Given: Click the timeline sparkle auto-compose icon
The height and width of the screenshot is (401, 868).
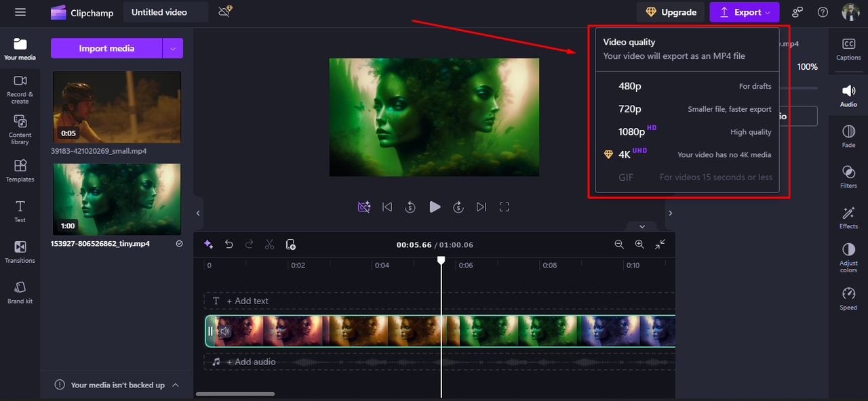Looking at the screenshot, I should coord(209,245).
